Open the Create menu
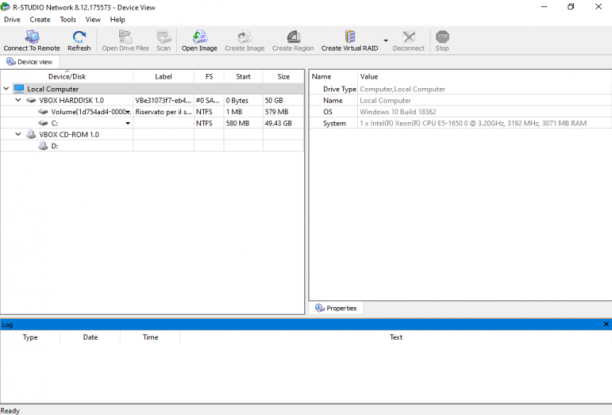Viewport: 612px width, 415px height. (40, 20)
